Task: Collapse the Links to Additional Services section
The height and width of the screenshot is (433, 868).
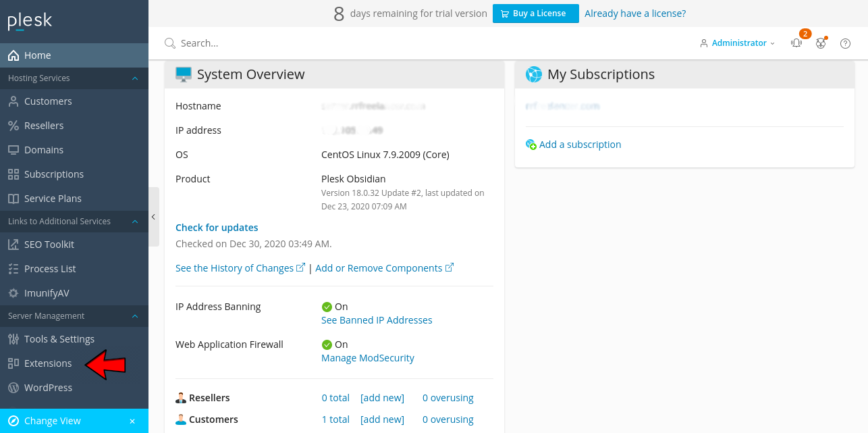Action: 135,222
